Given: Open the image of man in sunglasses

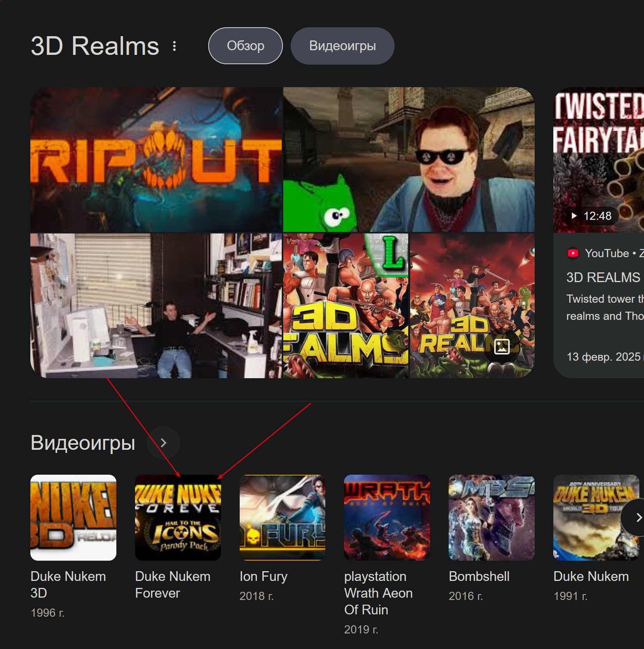Looking at the screenshot, I should tap(409, 160).
